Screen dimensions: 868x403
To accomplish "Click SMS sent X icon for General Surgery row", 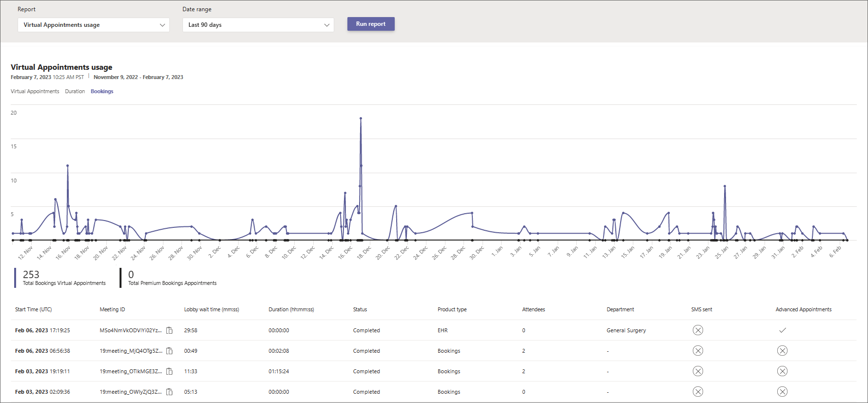I will pyautogui.click(x=698, y=330).
